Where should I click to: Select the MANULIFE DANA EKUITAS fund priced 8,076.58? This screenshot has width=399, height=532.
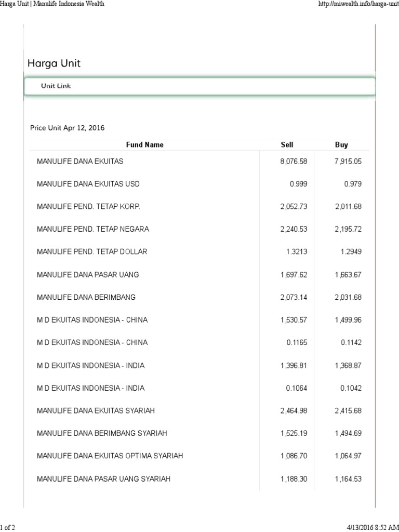tap(80, 161)
